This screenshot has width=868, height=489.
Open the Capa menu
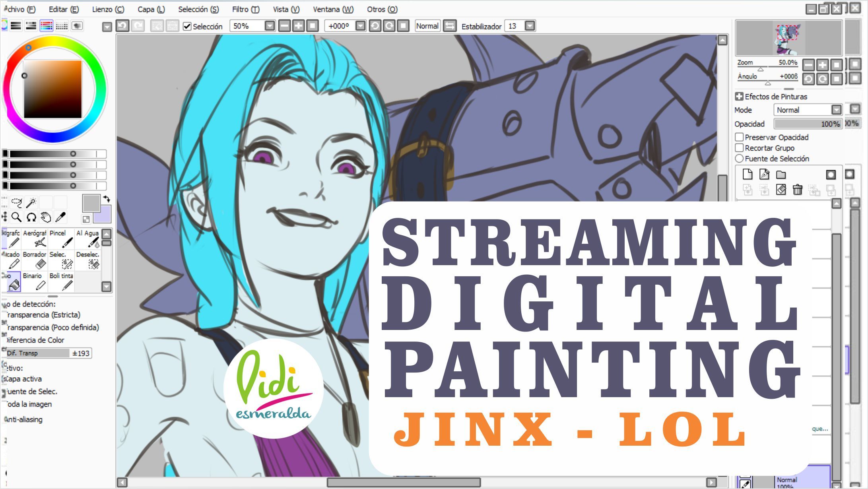point(151,9)
